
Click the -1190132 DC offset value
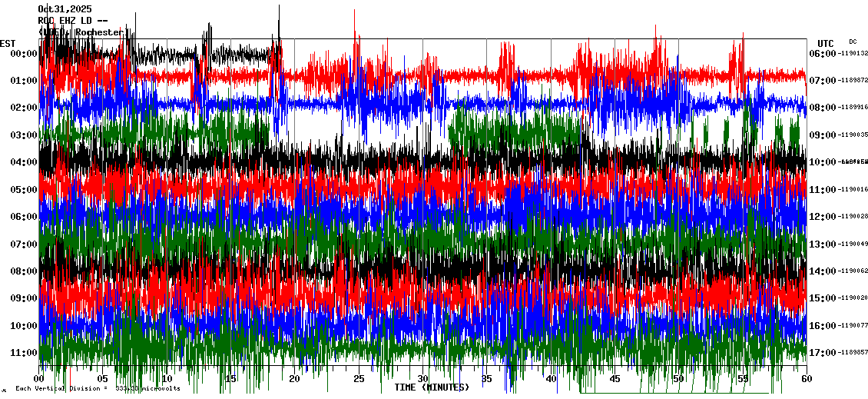click(x=854, y=54)
